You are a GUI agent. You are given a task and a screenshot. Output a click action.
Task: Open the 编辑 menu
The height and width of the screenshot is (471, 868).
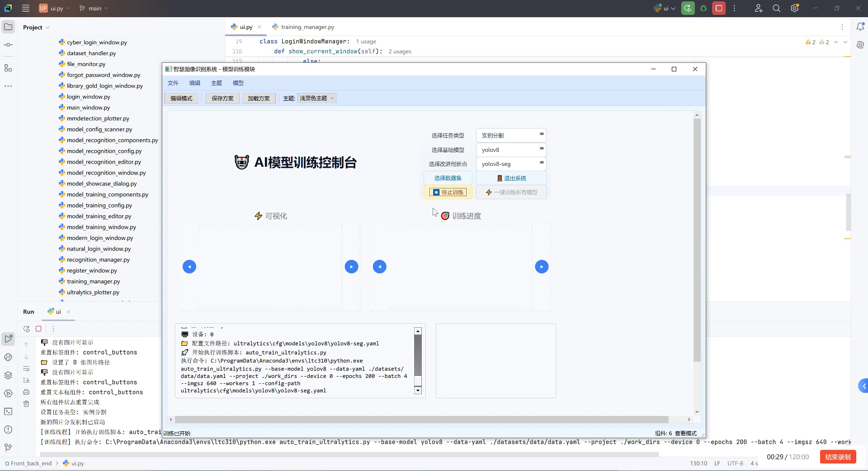point(195,83)
